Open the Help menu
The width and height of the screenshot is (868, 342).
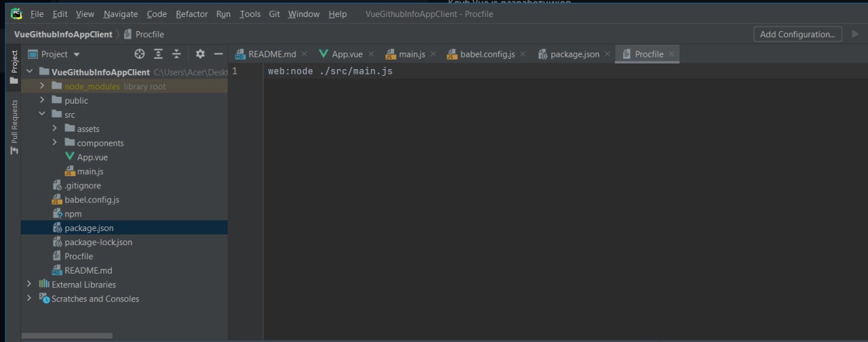tap(337, 14)
